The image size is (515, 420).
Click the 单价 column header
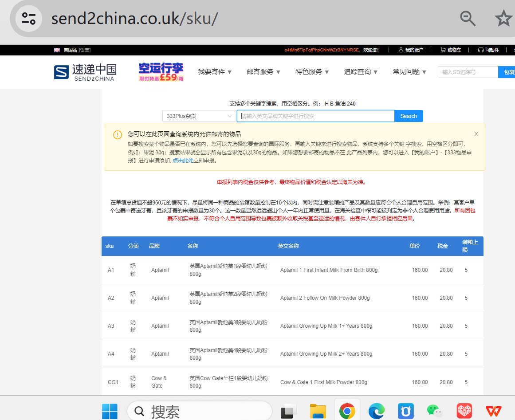414,246
